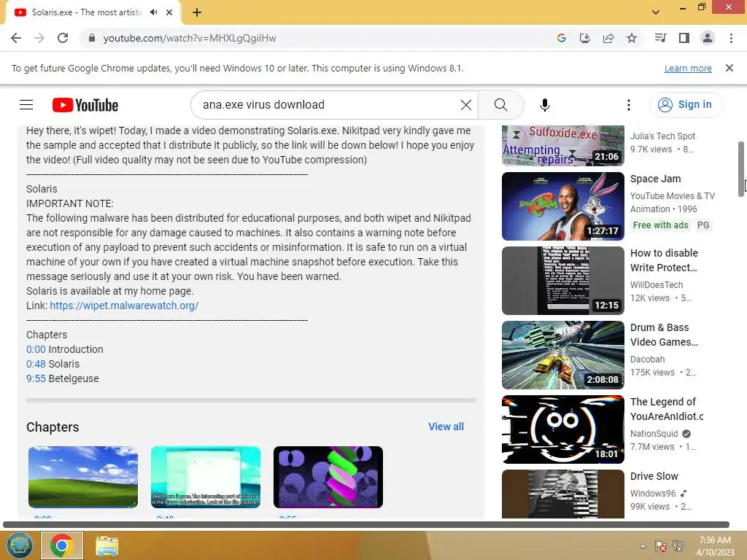
Task: Open the Betelgeuse chapter thumbnail
Action: point(328,477)
